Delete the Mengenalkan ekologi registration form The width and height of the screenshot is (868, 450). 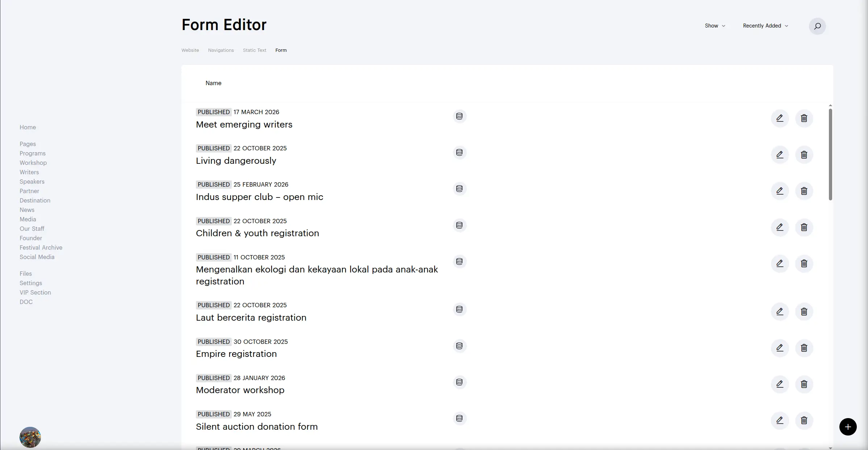pos(804,263)
